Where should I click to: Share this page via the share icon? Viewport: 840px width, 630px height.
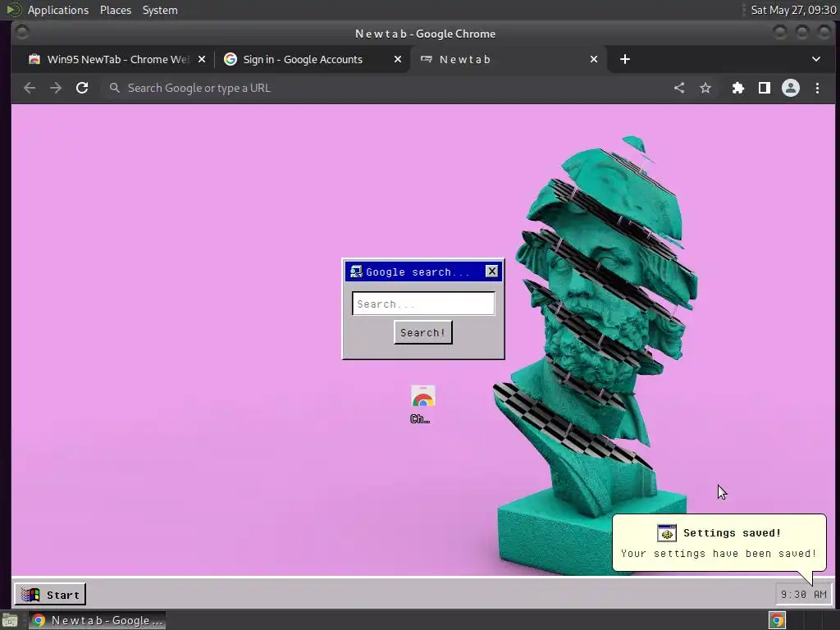pyautogui.click(x=679, y=88)
